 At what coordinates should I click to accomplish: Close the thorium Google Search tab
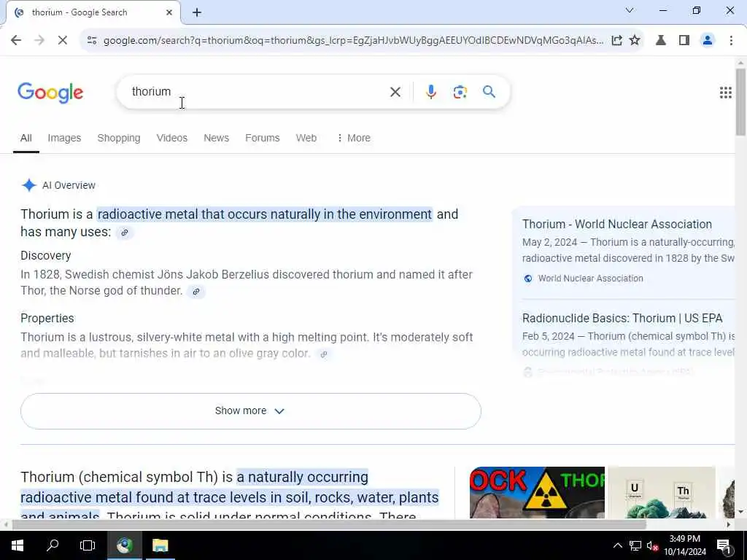click(x=169, y=12)
